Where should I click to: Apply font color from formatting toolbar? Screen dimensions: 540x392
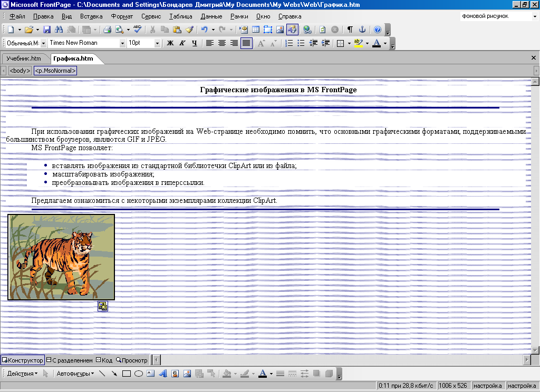pyautogui.click(x=377, y=43)
